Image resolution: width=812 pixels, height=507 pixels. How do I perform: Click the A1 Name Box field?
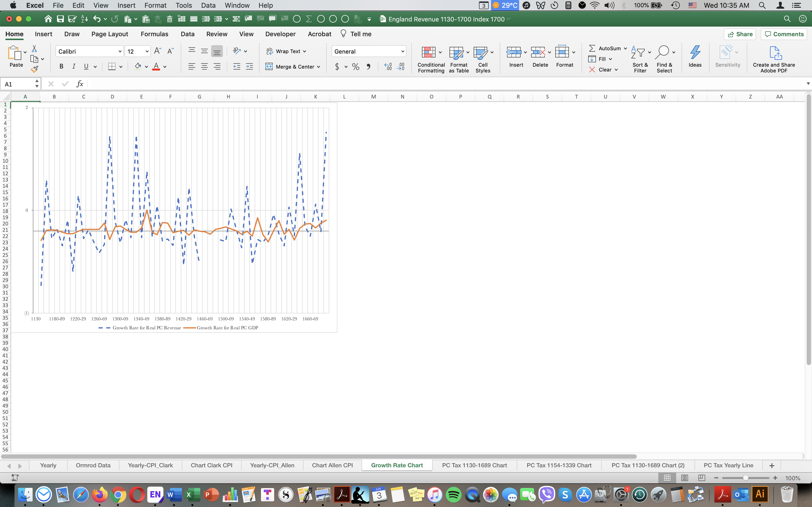17,84
